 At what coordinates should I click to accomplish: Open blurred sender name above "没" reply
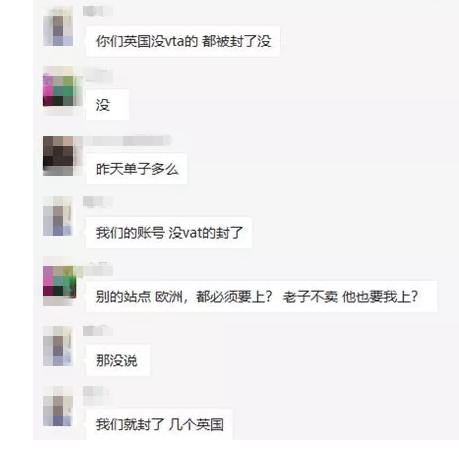(x=98, y=75)
